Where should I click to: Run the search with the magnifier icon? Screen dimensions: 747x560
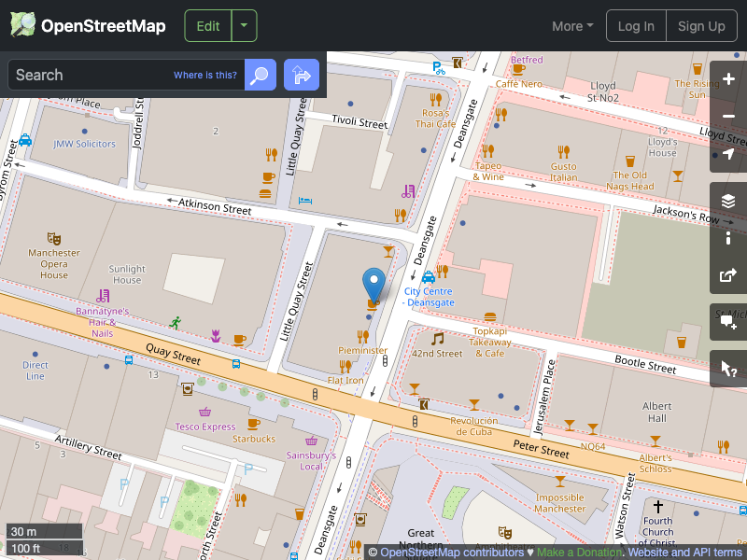pyautogui.click(x=260, y=75)
